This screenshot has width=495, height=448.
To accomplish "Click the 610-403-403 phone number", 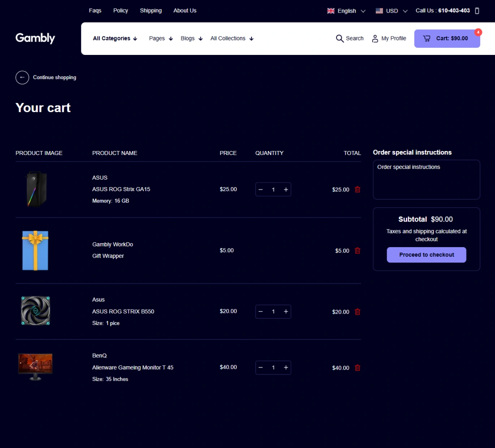I will 454,10.
